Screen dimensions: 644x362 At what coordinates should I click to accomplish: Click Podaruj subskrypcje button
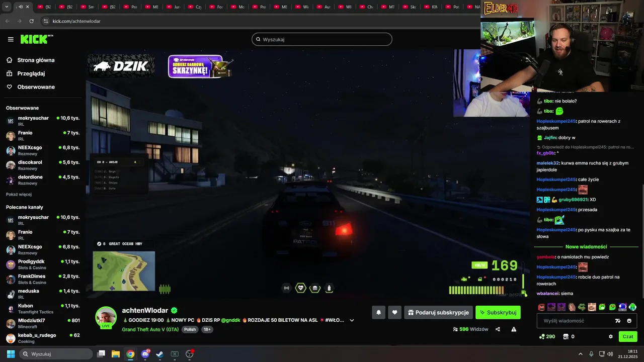(438, 312)
